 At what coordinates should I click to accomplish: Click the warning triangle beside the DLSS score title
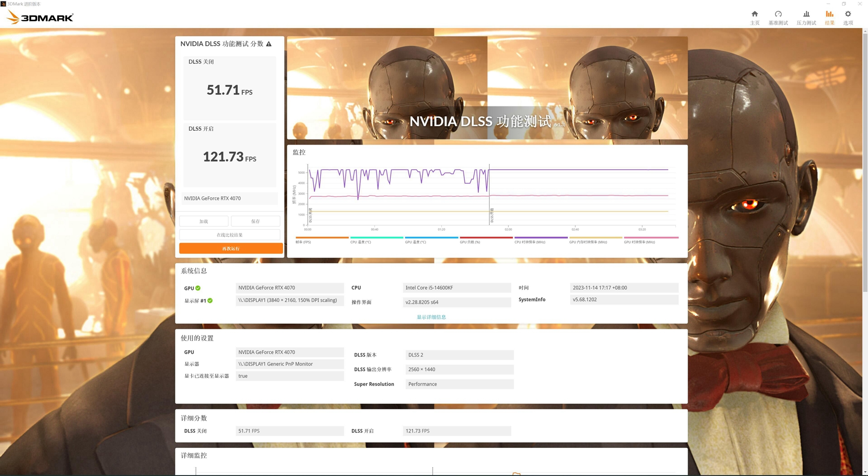point(269,44)
